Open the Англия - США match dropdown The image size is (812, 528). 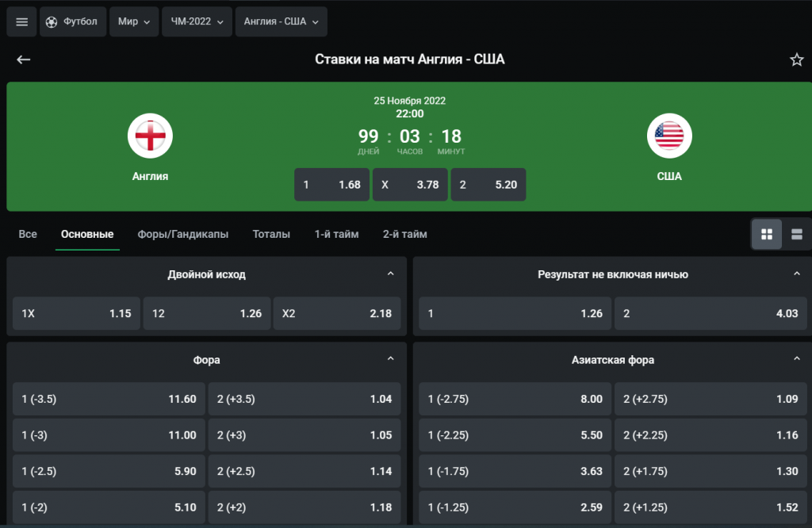click(x=281, y=22)
